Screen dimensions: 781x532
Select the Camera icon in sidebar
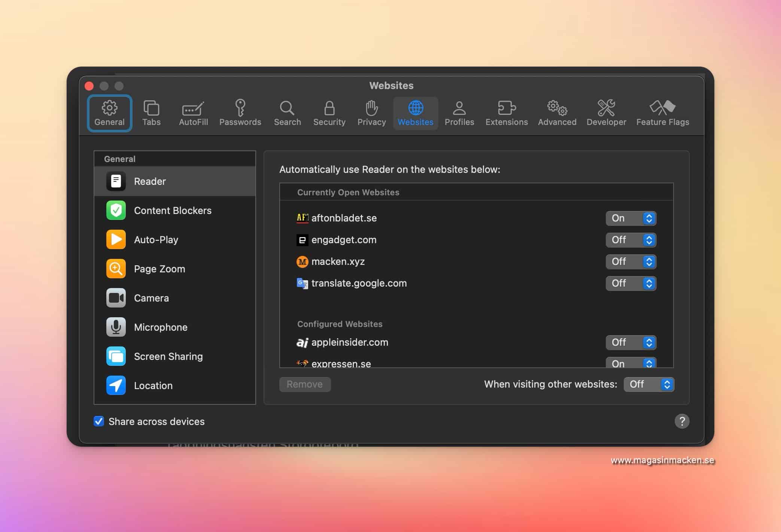(x=116, y=298)
